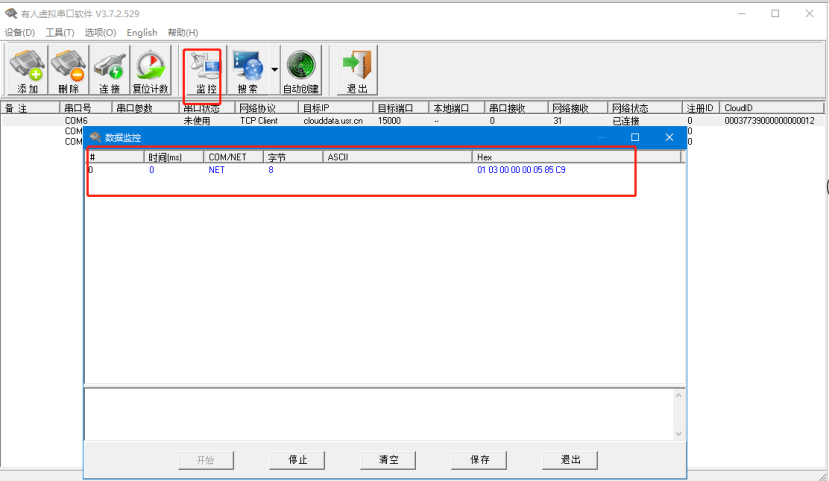Screen dimensions: 829x481
Task: Click the 退出 (Exit) toolbar icon
Action: point(356,71)
